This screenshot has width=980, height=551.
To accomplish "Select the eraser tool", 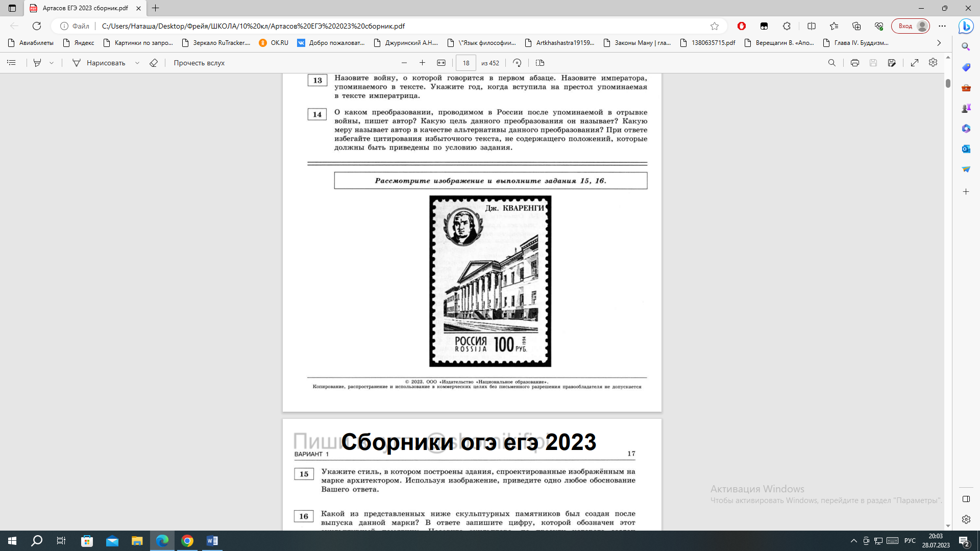I will [x=154, y=63].
